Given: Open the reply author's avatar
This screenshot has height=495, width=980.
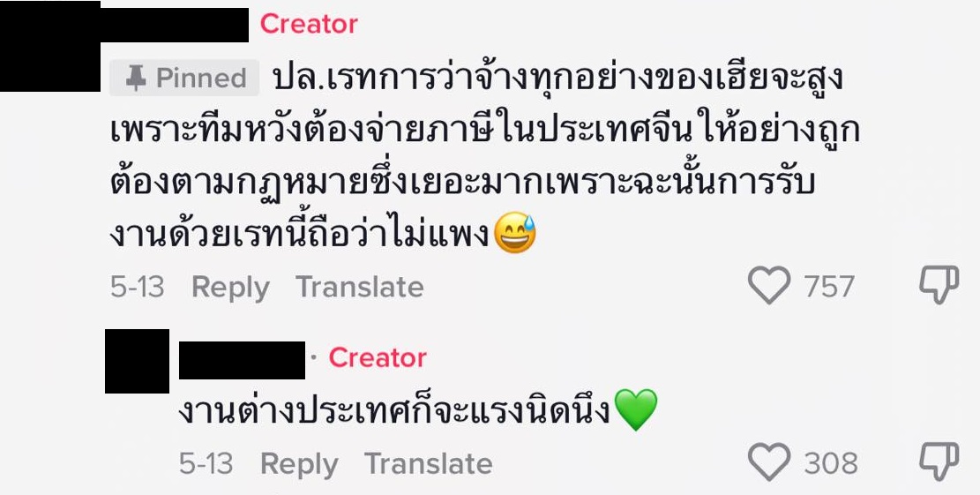Looking at the screenshot, I should 137,361.
